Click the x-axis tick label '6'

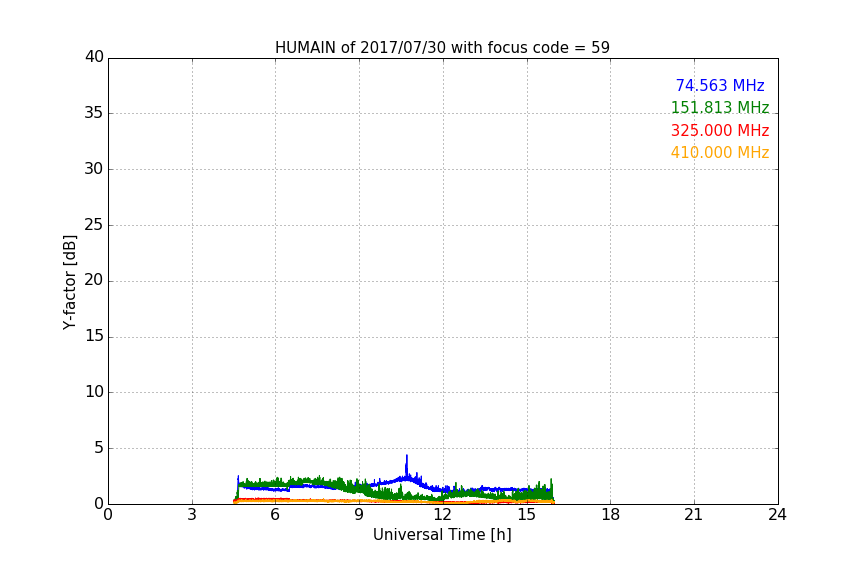click(x=275, y=515)
